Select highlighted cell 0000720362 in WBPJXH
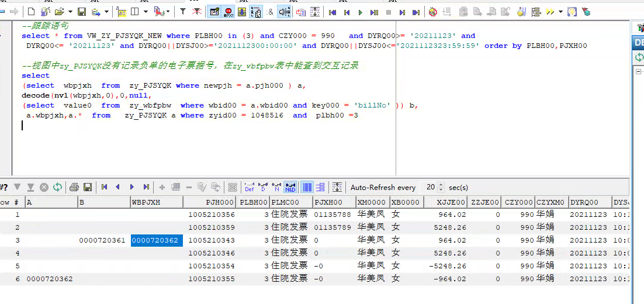644x304 pixels. [x=157, y=240]
